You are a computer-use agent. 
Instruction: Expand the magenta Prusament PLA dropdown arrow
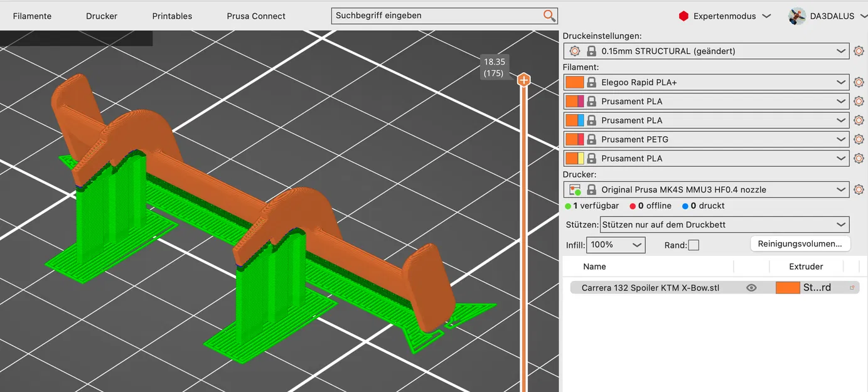click(x=841, y=101)
